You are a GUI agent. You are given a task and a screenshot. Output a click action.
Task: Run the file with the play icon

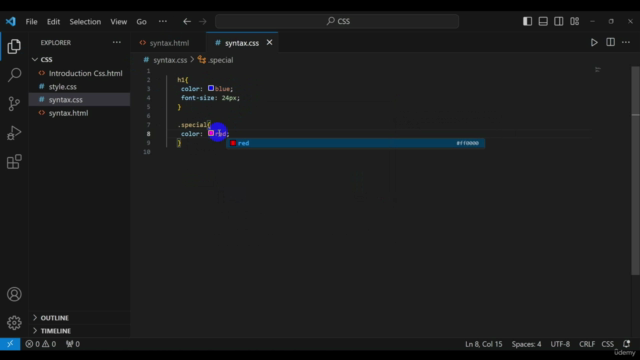coord(594,42)
